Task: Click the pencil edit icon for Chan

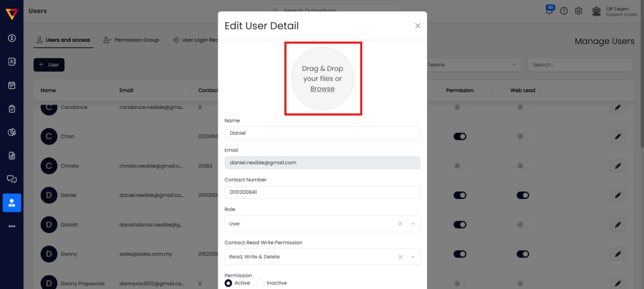Action: pyautogui.click(x=618, y=136)
